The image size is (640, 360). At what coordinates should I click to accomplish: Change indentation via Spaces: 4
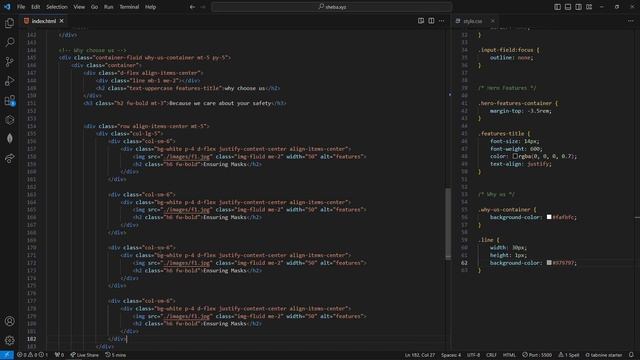pos(451,355)
